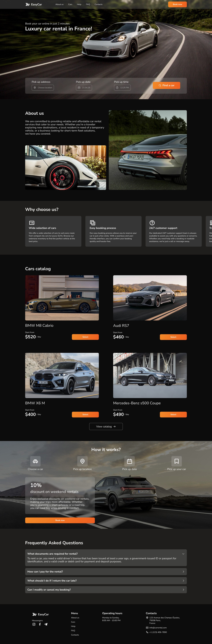Click the Find a car button
This screenshot has width=212, height=644.
pyautogui.click(x=166, y=85)
